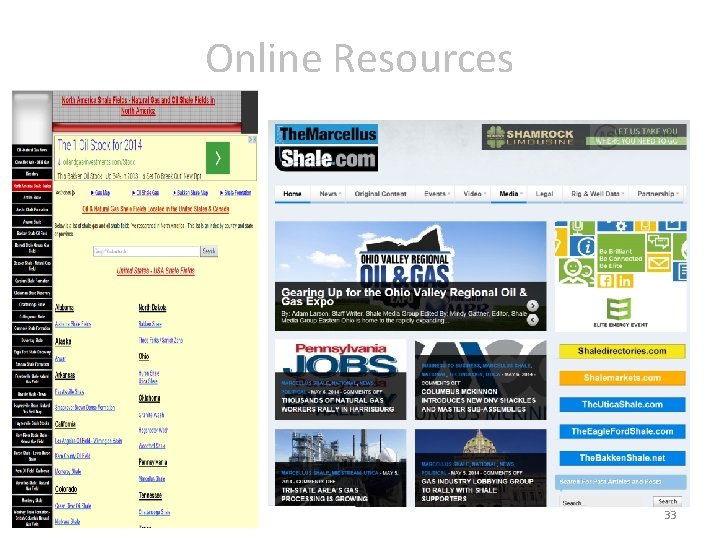Click the Shale Formation ad link
The height and width of the screenshot is (540, 720).
tap(236, 193)
